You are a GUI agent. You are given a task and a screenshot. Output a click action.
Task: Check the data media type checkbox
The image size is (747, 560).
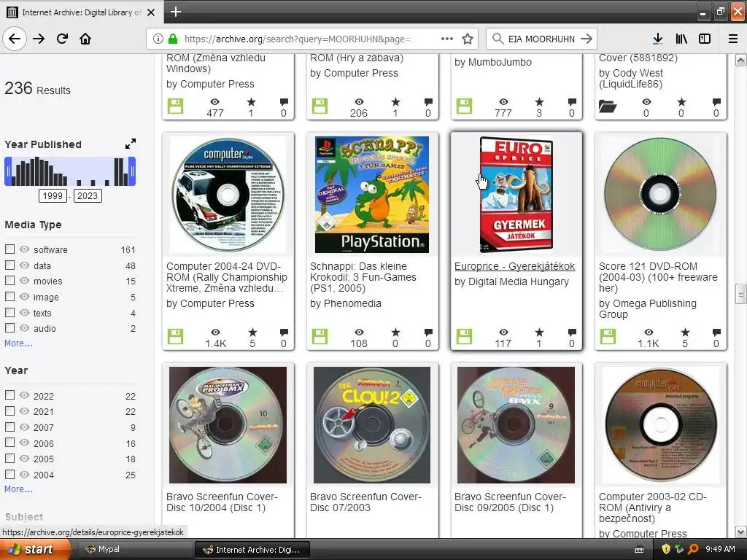tap(9, 265)
